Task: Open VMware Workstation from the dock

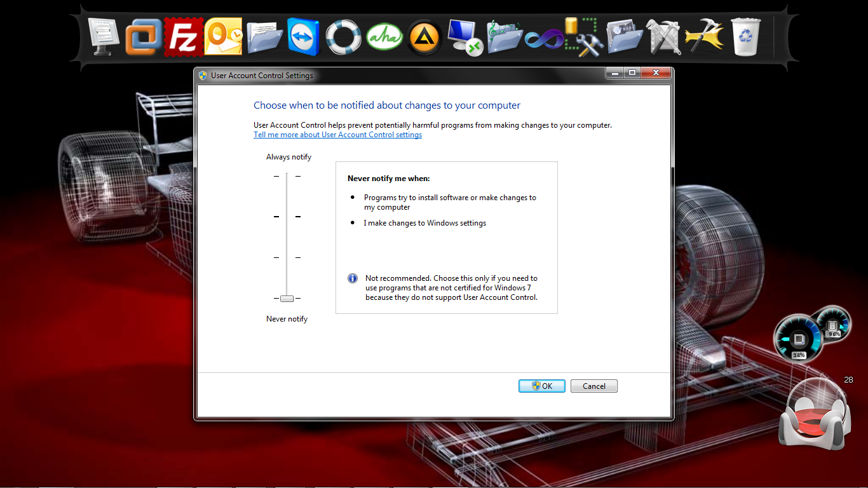Action: coord(142,37)
